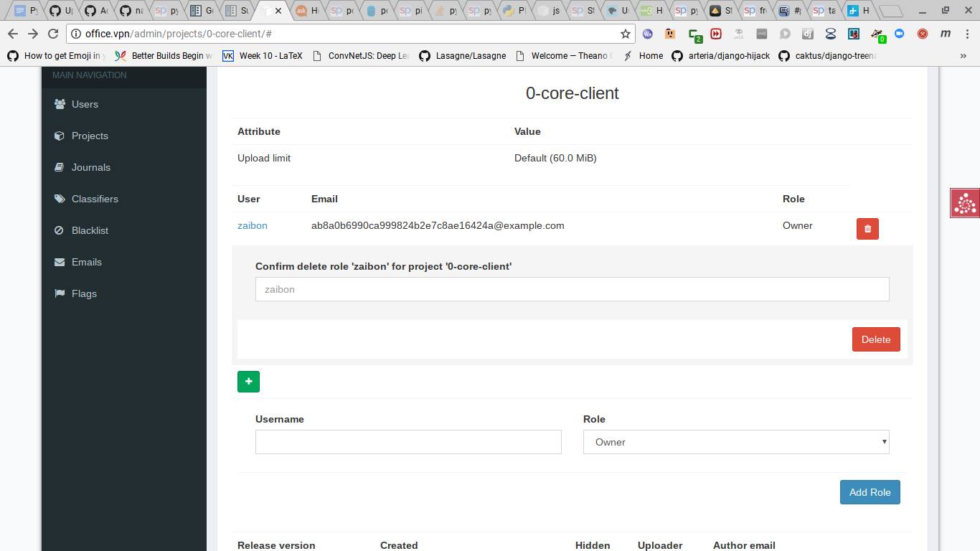Click the 'Default (60.0 MiB)' value

click(x=555, y=158)
